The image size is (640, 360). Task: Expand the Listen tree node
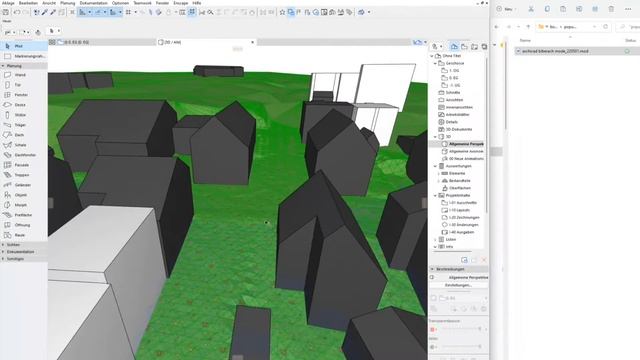(x=435, y=240)
